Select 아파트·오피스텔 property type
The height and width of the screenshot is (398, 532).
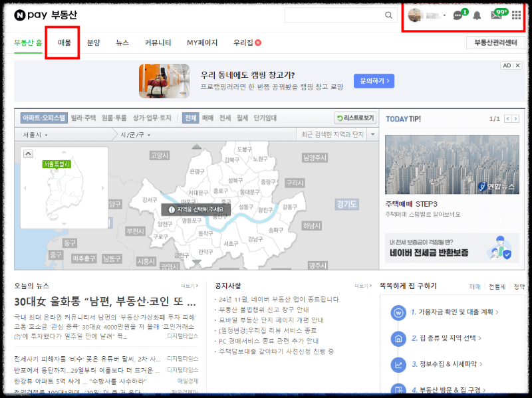[x=44, y=118]
